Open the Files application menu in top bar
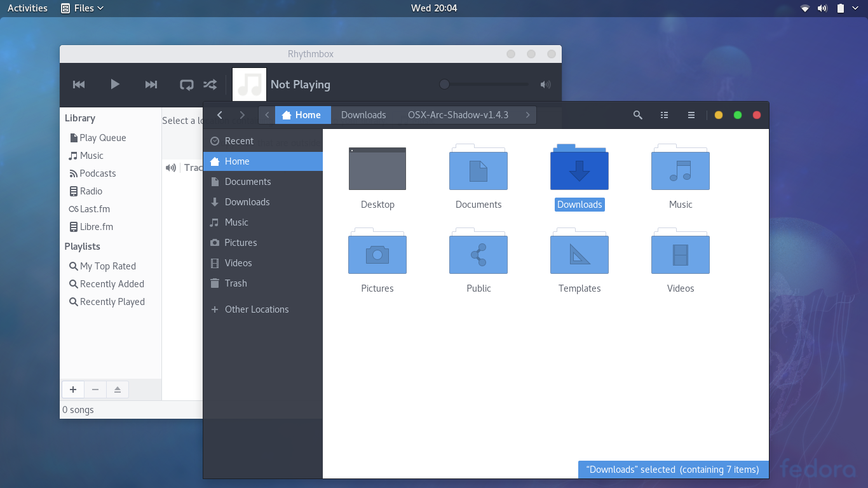The width and height of the screenshot is (868, 488). coord(82,8)
